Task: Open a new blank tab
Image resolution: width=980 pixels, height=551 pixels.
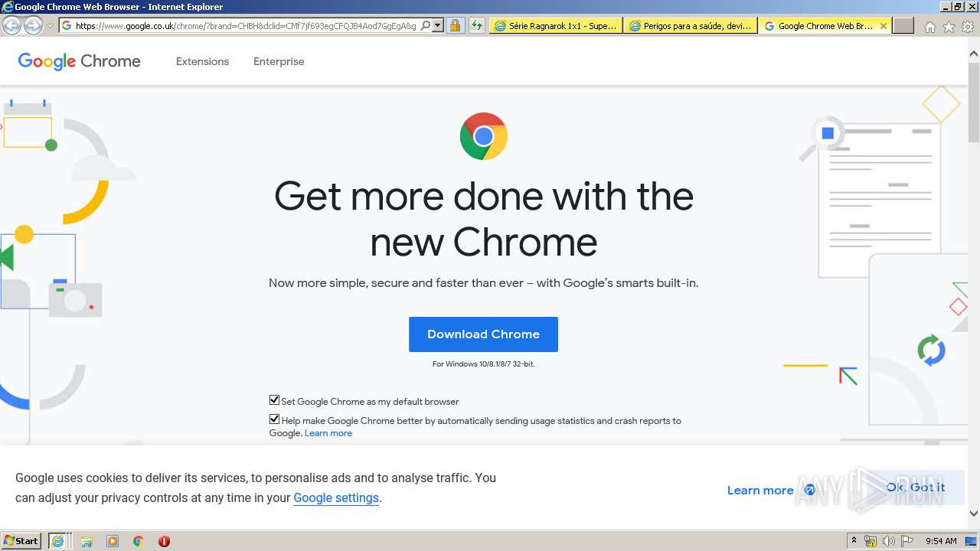Action: (x=903, y=25)
